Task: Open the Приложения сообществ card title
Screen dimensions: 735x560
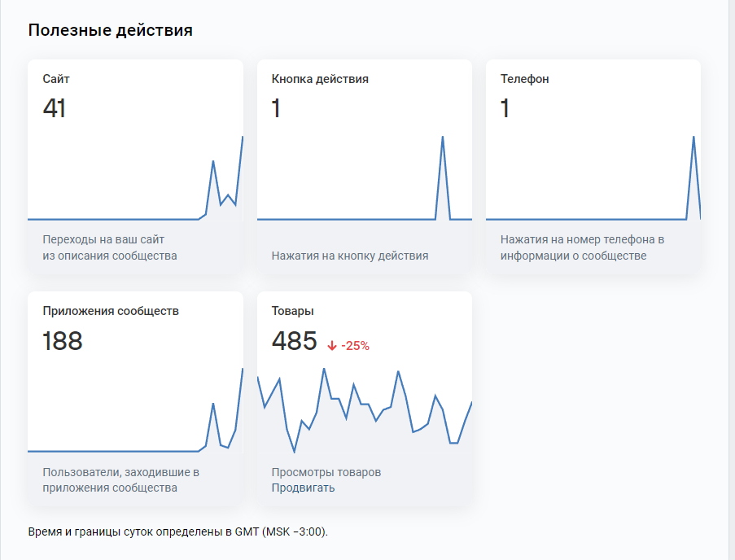Action: [111, 311]
